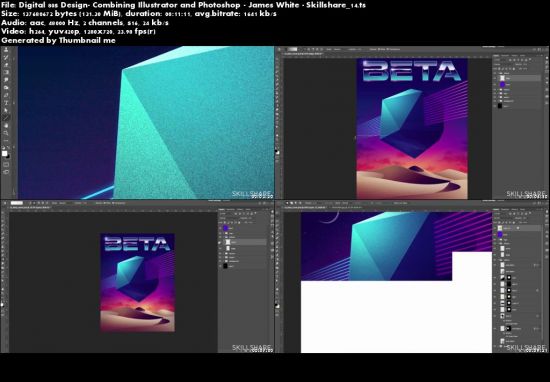Select the first document tab in bottom-right frame
550x382 pixels.
click(x=305, y=207)
